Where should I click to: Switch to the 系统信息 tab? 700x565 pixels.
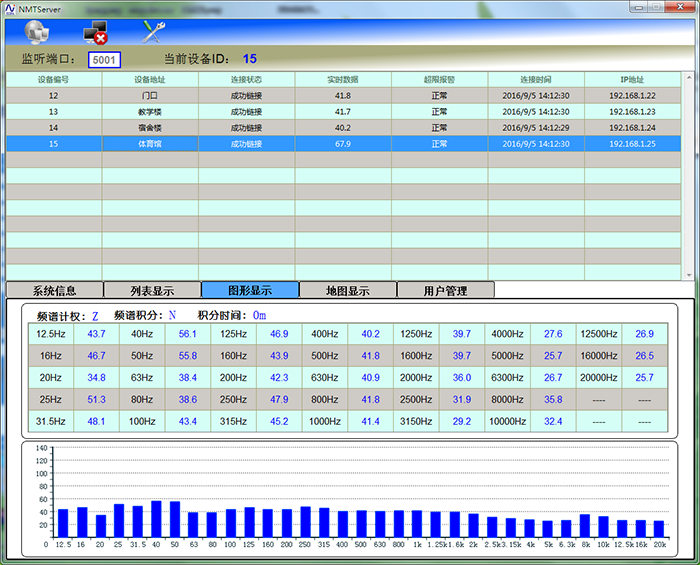[x=54, y=291]
